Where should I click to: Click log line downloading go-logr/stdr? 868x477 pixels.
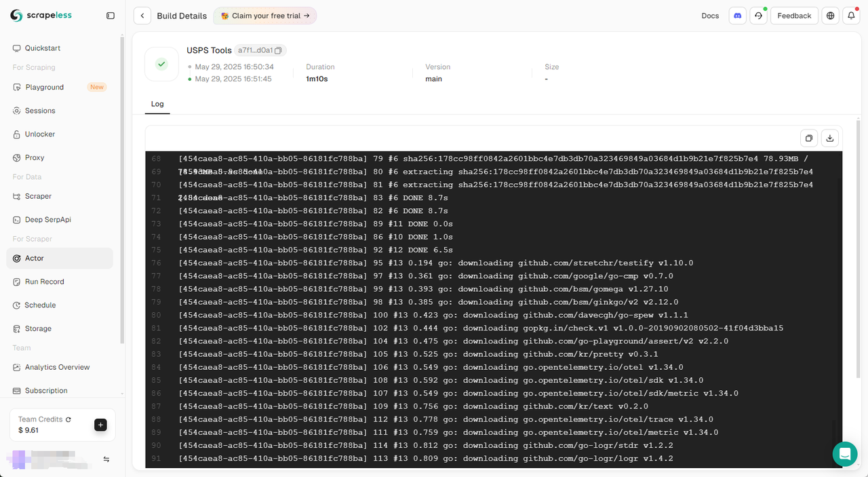click(x=426, y=445)
